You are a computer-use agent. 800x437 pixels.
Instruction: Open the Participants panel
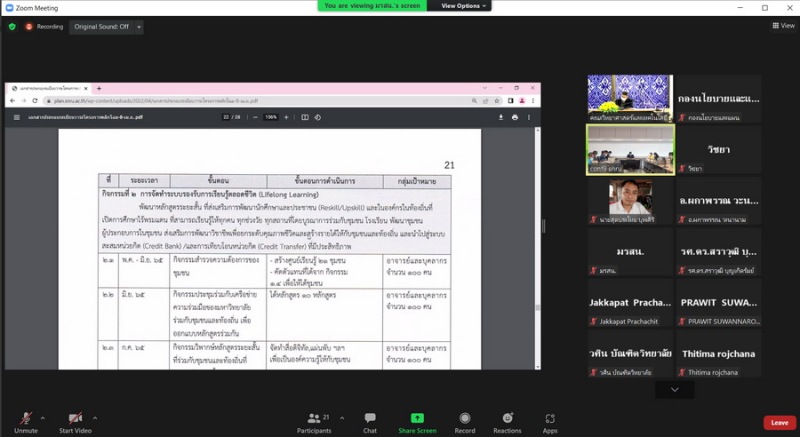click(x=313, y=420)
